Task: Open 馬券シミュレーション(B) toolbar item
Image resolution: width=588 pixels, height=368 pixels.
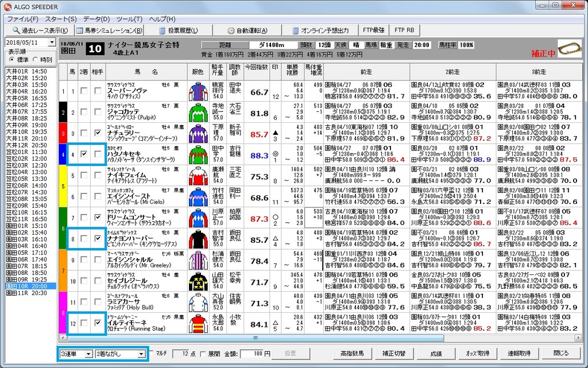Action: click(x=109, y=30)
